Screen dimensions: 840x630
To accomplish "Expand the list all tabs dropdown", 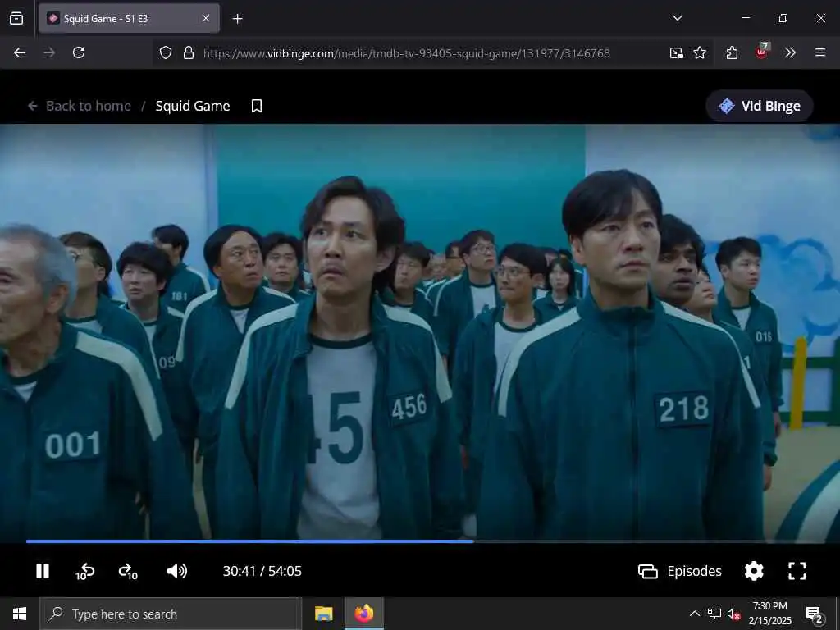I will coord(678,18).
